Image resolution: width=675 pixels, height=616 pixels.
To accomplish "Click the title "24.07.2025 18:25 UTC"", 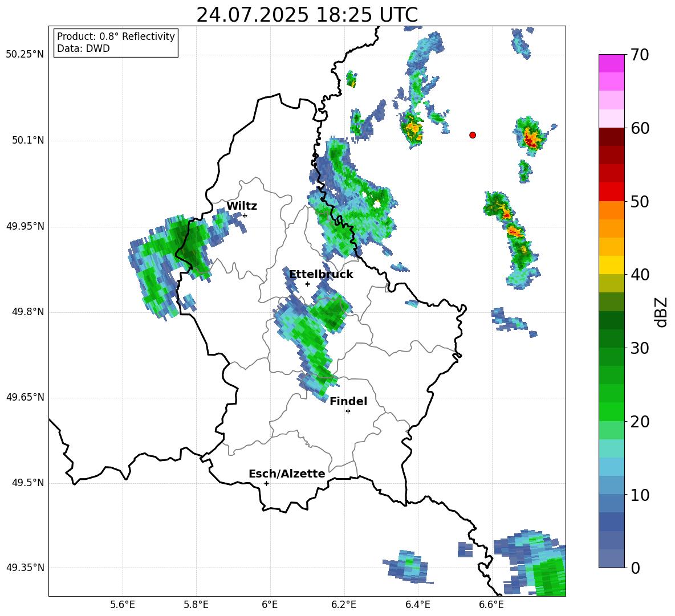I will tap(307, 15).
